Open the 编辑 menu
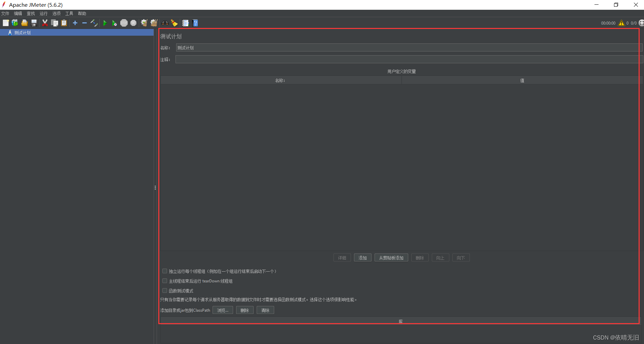The image size is (644, 344). tap(18, 13)
